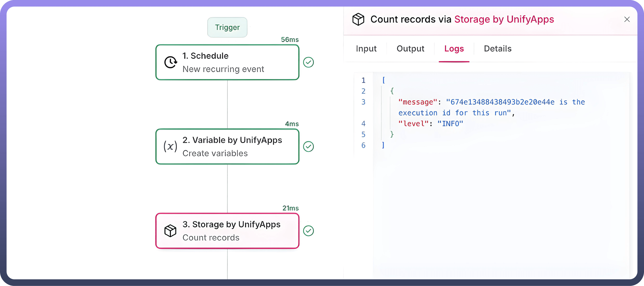Image resolution: width=644 pixels, height=286 pixels.
Task: Switch to the Input tab
Action: point(366,49)
